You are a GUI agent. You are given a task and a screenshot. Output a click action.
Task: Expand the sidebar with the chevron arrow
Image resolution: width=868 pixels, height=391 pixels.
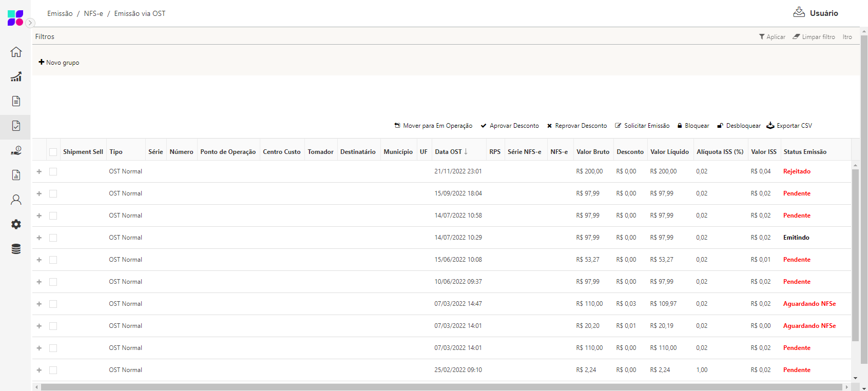pyautogui.click(x=30, y=23)
